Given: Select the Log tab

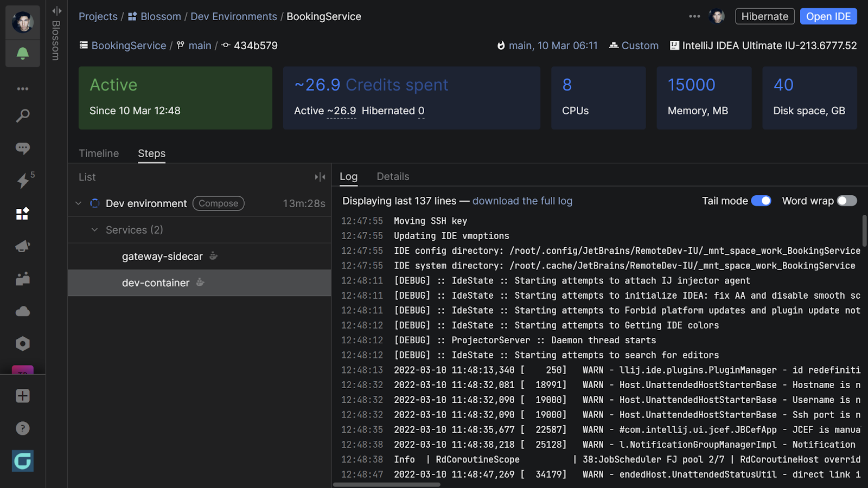Looking at the screenshot, I should click(x=348, y=177).
